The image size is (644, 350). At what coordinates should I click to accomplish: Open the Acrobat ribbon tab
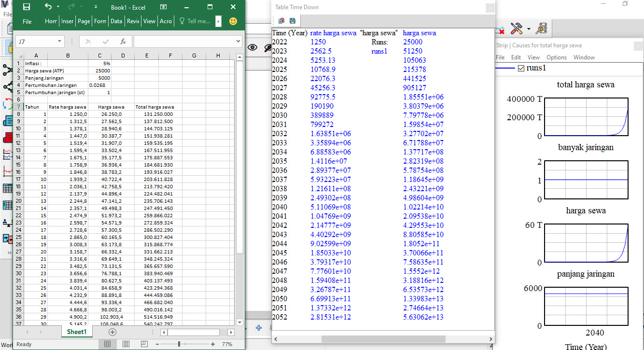166,21
